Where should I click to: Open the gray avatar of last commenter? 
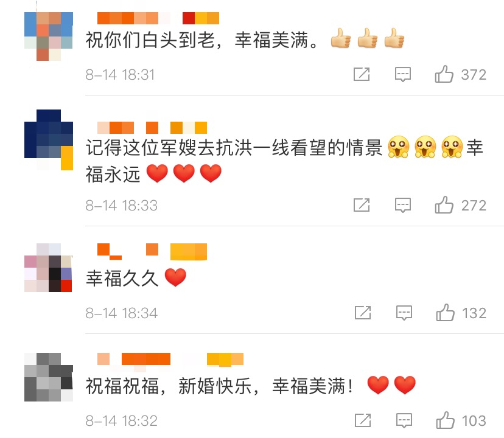tap(49, 377)
